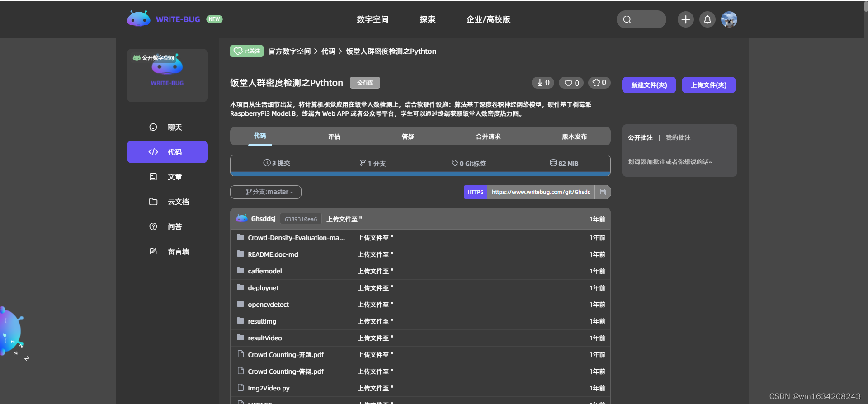Go to the 代码 breadcrumb link
Image resolution: width=868 pixels, height=404 pixels.
pos(328,52)
